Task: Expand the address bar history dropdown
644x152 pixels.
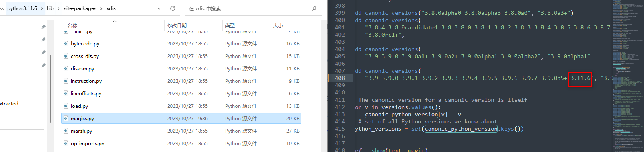Action: click(159, 8)
